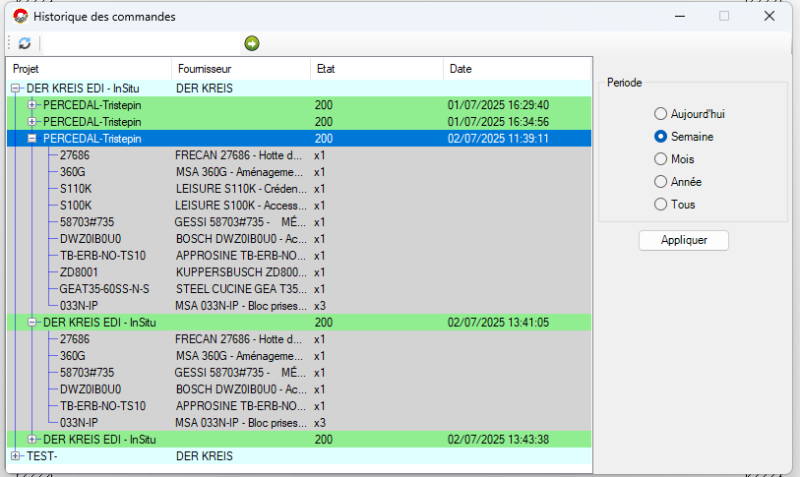This screenshot has height=477, width=800.
Task: Expand the DER KREIS EDI order at 13:43:38
Action: (32, 439)
